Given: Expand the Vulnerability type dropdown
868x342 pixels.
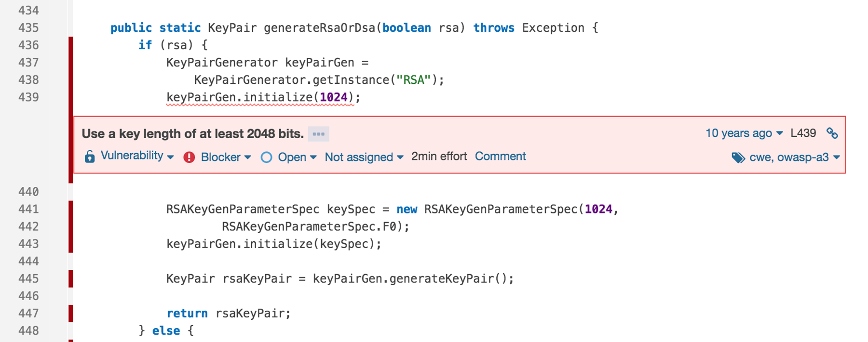Looking at the screenshot, I should [x=137, y=156].
